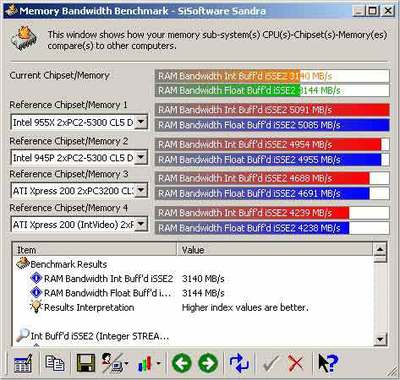Click the options table toolbar icon
This screenshot has width=400, height=380.
tap(23, 363)
